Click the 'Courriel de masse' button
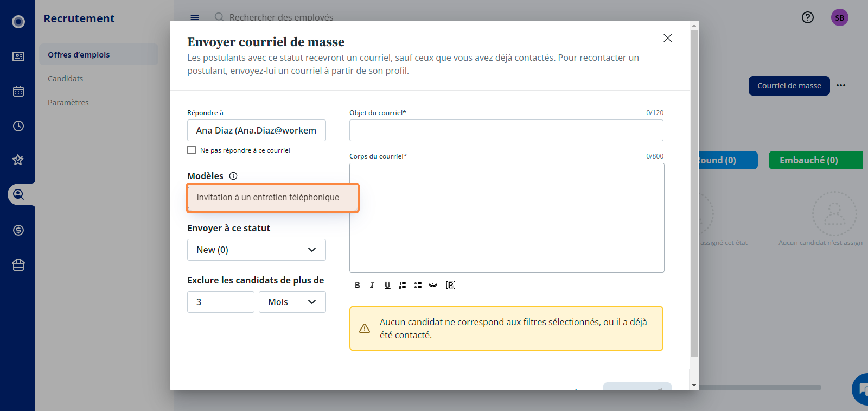 click(x=789, y=86)
